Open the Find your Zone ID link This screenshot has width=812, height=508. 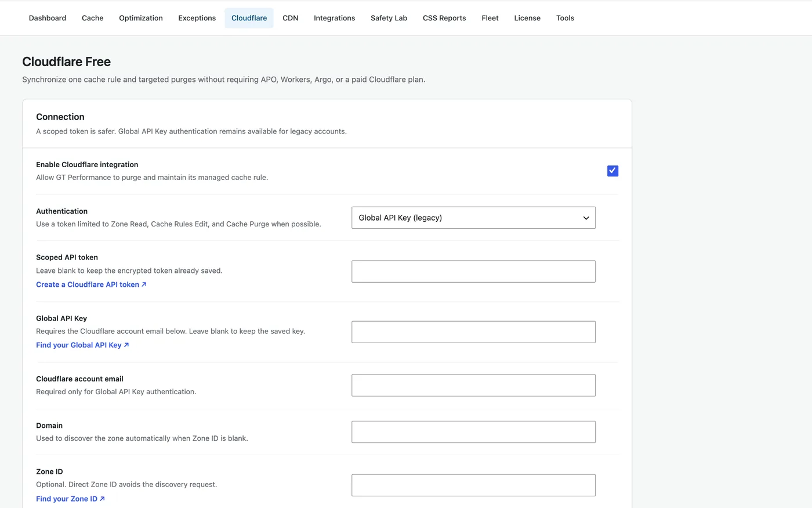[70, 499]
